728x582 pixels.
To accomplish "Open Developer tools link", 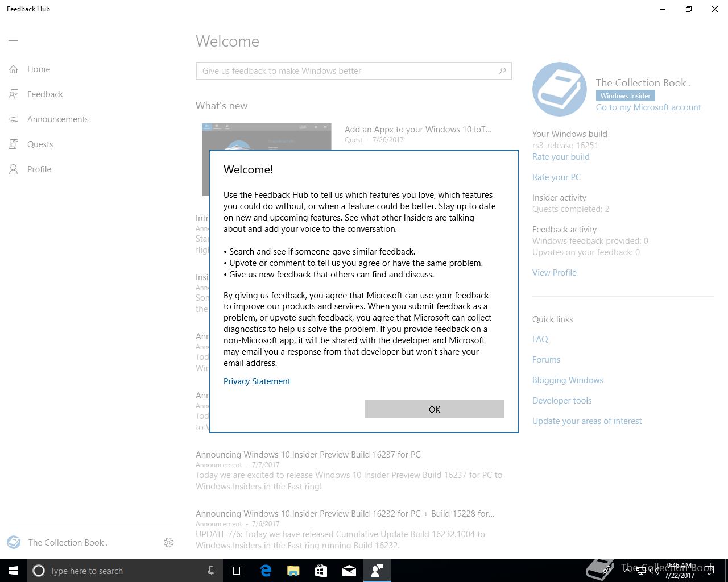I will click(x=562, y=401).
